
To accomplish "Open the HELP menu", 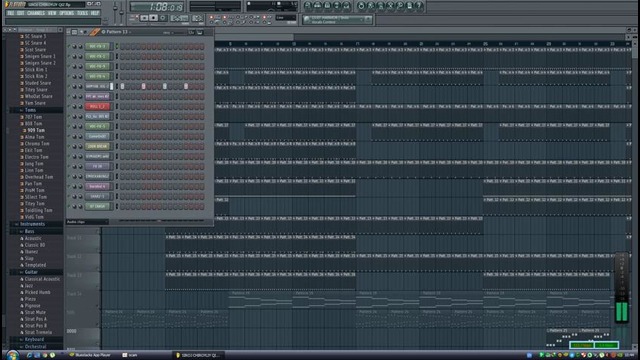I will pyautogui.click(x=95, y=13).
